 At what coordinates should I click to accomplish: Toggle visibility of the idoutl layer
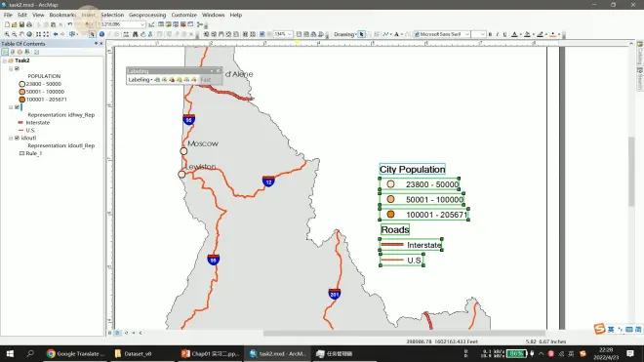point(17,138)
